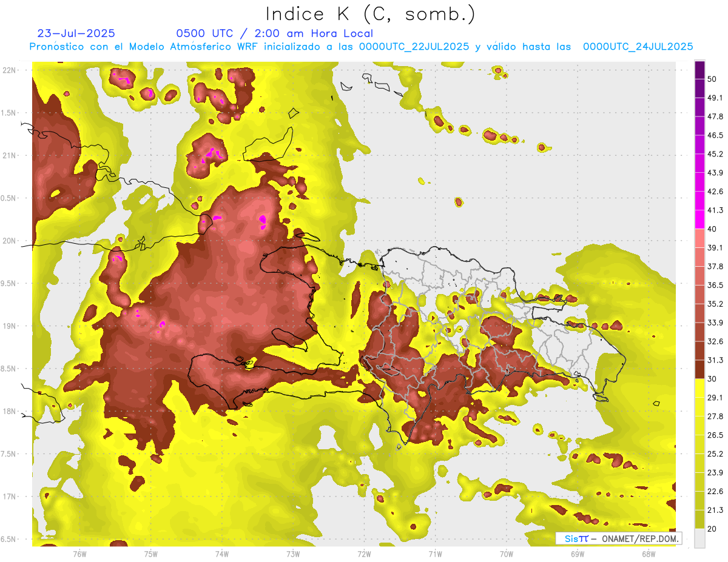Click the latitude axis label '22N'
Image resolution: width=728 pixels, height=562 pixels.
9,70
